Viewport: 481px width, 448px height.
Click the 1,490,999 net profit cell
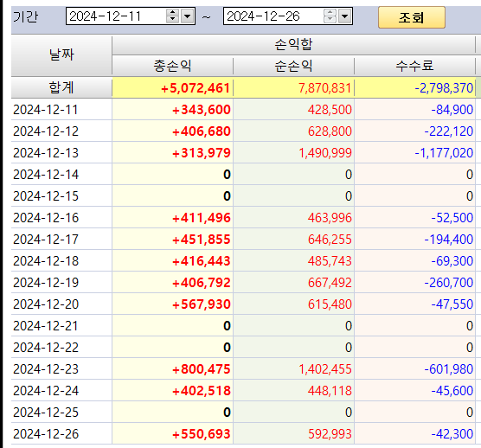click(293, 153)
